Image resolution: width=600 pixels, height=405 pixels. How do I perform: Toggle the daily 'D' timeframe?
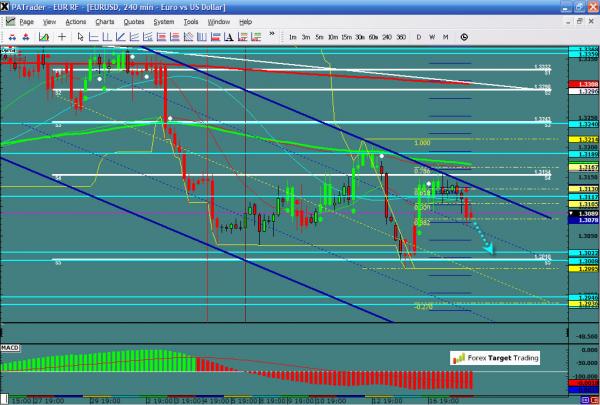pyautogui.click(x=420, y=36)
